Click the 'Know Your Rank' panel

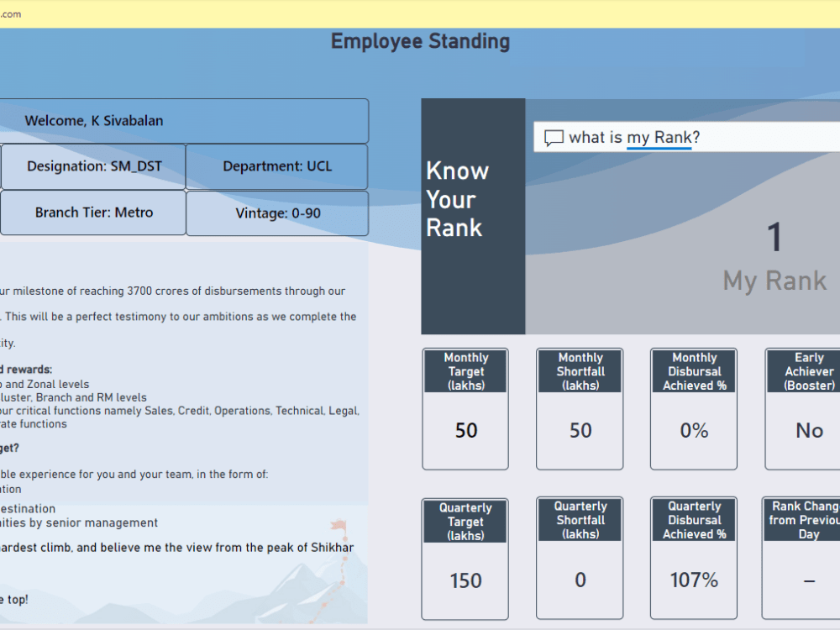(x=473, y=216)
